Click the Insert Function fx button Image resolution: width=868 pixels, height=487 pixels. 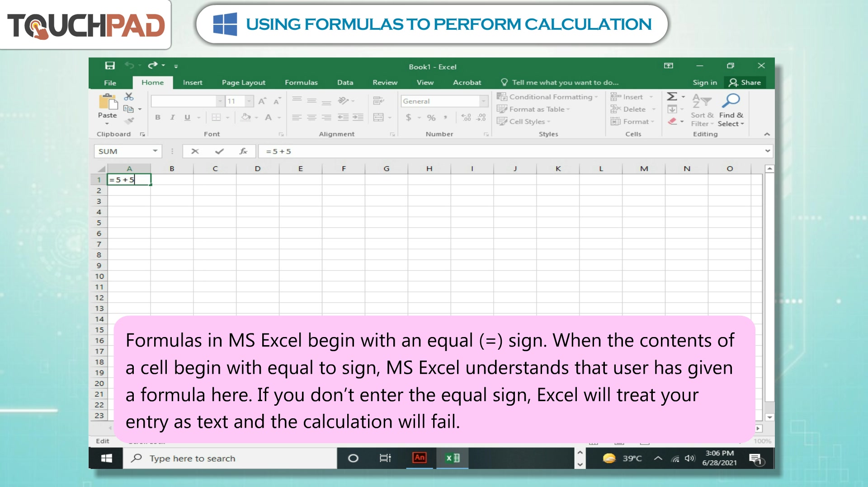coord(243,151)
